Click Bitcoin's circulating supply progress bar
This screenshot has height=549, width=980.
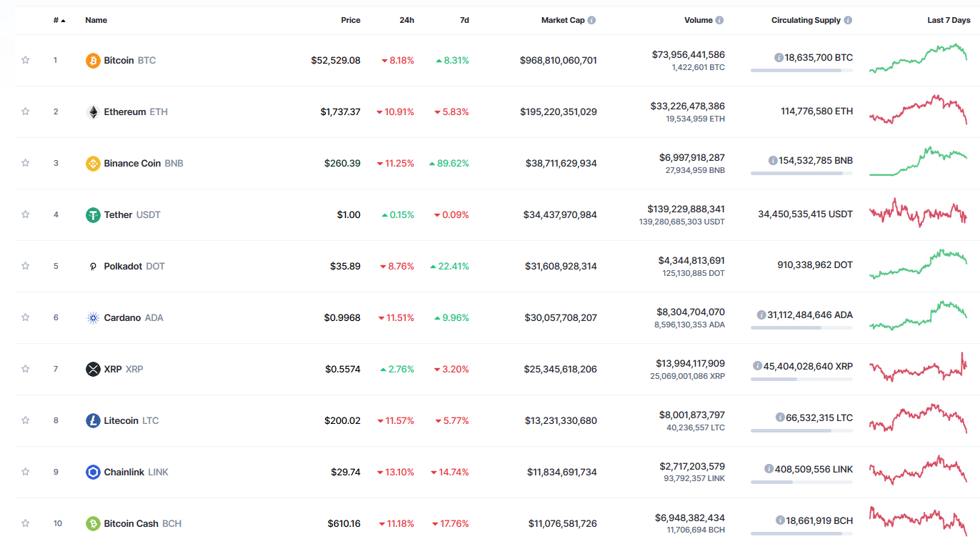tap(801, 70)
